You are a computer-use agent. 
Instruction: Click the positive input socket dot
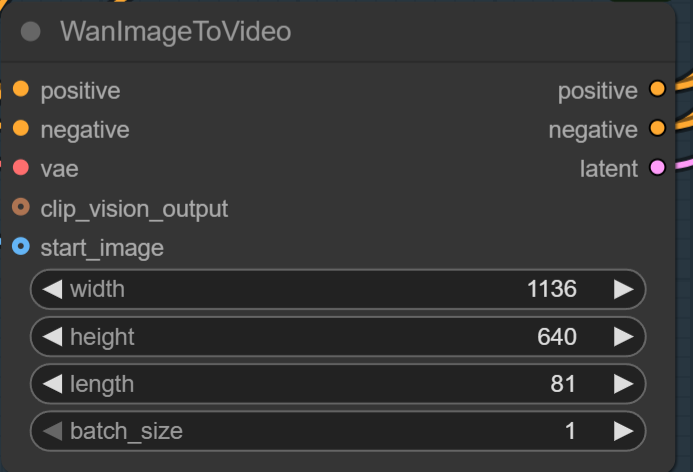[x=21, y=90]
